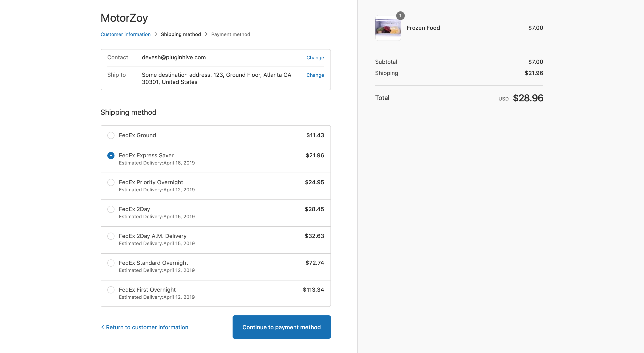Click chevron between Shipping and Payment method
Viewport: 644px width, 353px height.
(206, 34)
